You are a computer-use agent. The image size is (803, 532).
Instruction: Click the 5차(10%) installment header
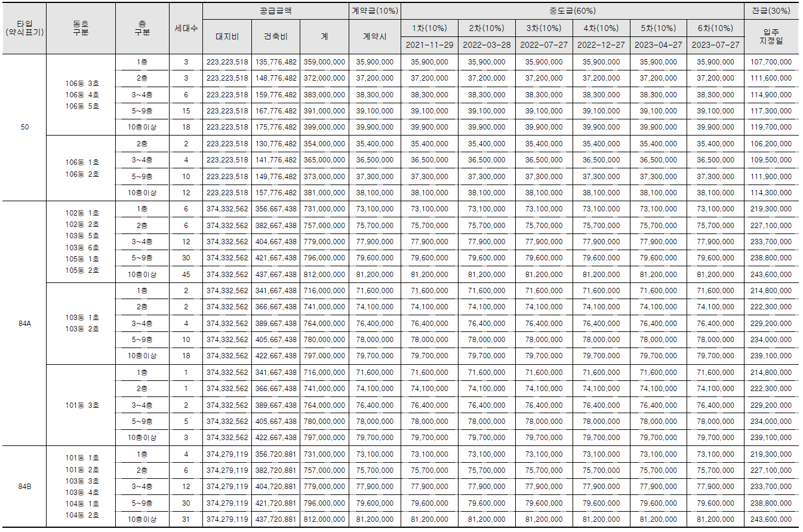[659, 28]
